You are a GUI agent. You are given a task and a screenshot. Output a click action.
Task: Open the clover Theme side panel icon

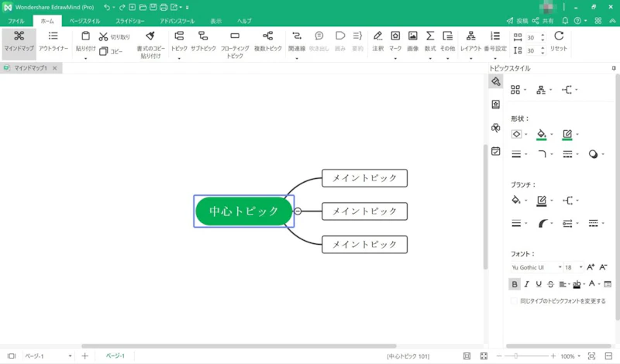click(496, 128)
